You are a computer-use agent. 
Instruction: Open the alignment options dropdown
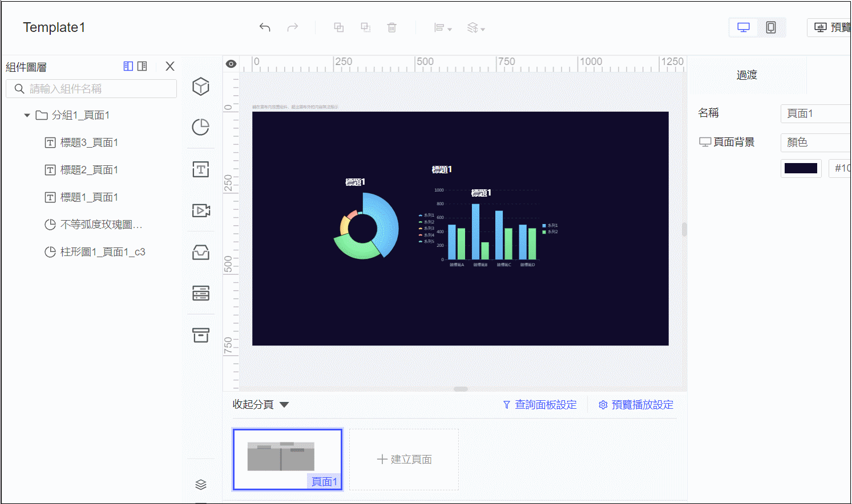point(443,28)
